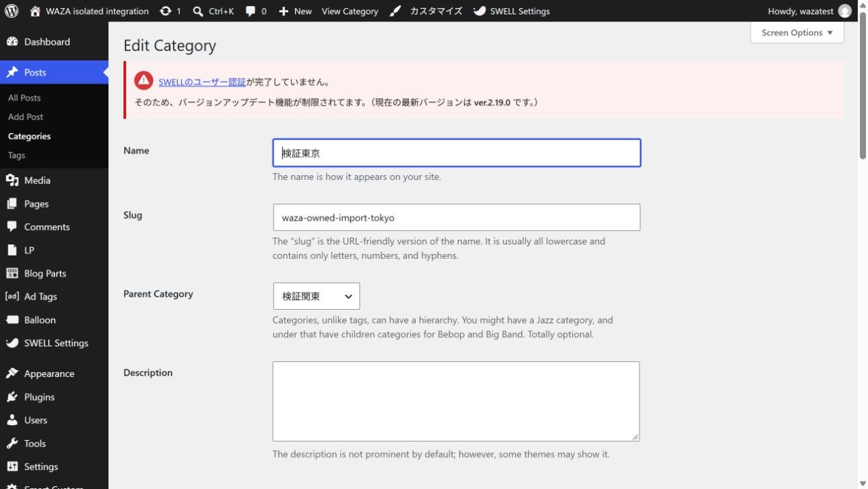Go to All Posts submenu

(24, 98)
